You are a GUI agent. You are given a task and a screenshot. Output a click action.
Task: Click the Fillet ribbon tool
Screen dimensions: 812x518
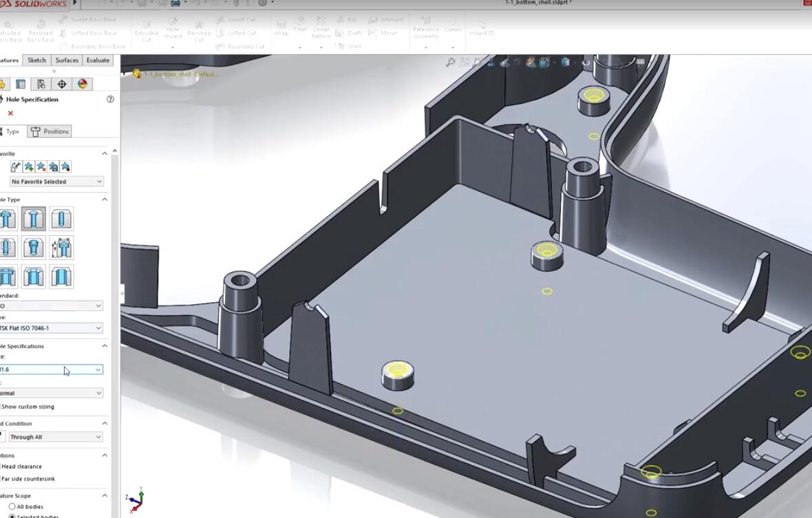[300, 25]
